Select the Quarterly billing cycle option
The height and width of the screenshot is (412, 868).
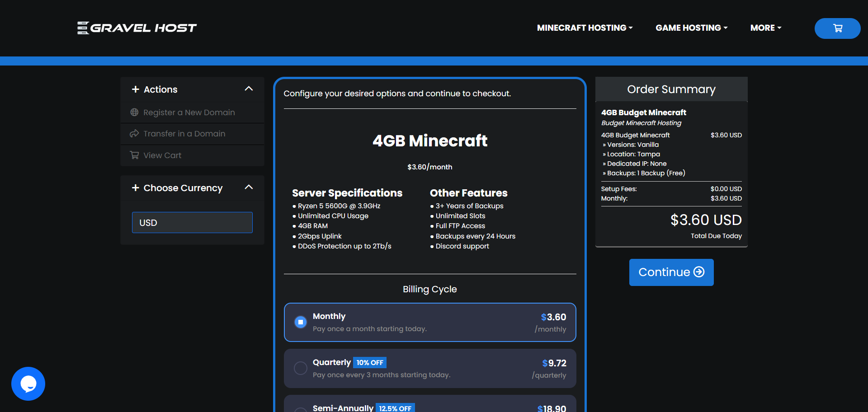pos(300,368)
